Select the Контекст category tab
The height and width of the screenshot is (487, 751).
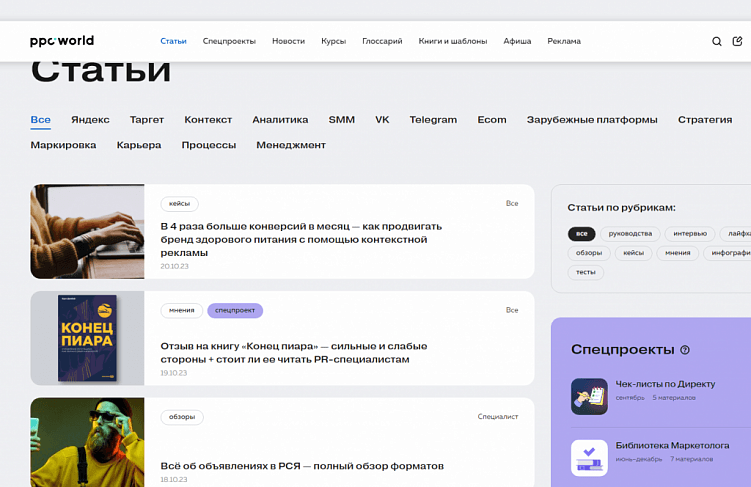pyautogui.click(x=208, y=120)
